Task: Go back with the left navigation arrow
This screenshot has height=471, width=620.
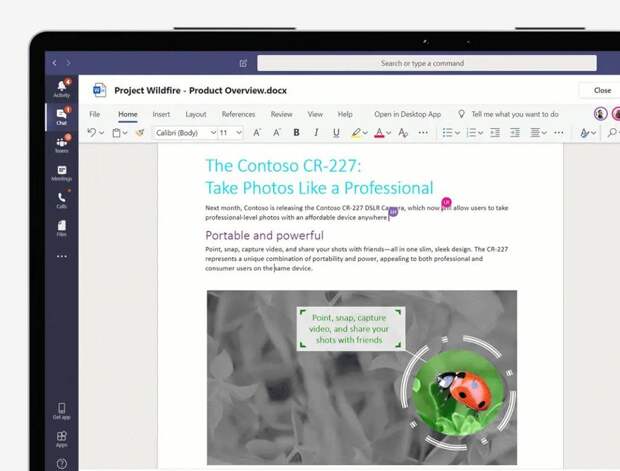Action: (x=55, y=63)
